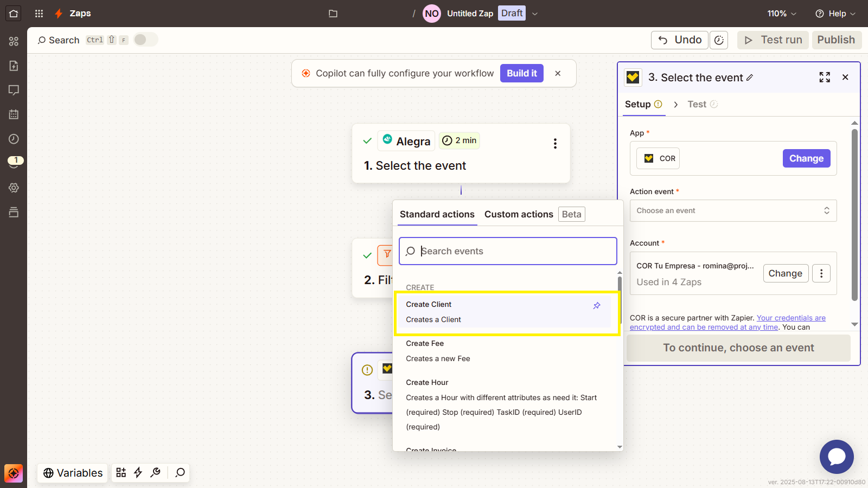Open the Alegra step three-dot menu

pos(555,144)
